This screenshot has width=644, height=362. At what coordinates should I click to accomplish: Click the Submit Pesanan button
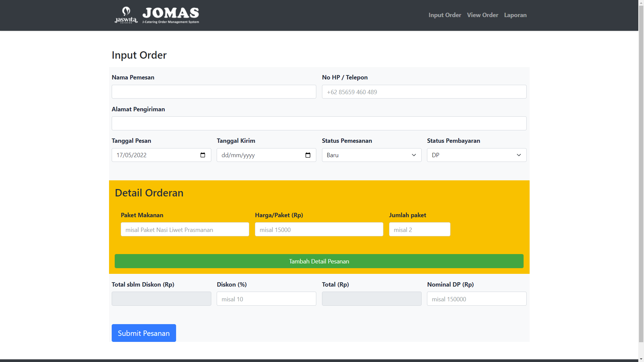pos(144,333)
